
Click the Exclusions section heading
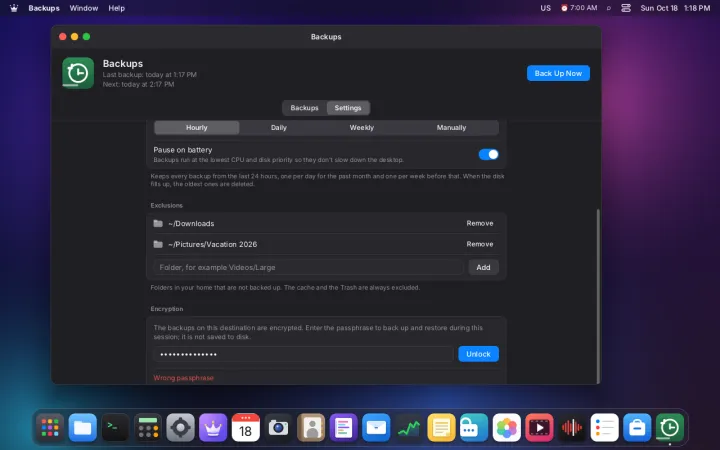click(167, 205)
